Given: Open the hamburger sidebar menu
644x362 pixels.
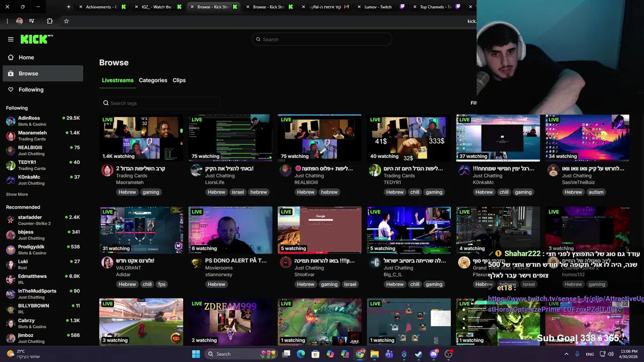Looking at the screenshot, I should 11,39.
